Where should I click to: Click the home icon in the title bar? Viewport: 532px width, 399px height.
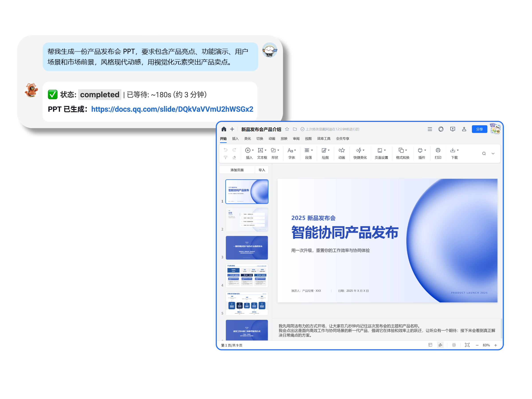224,129
